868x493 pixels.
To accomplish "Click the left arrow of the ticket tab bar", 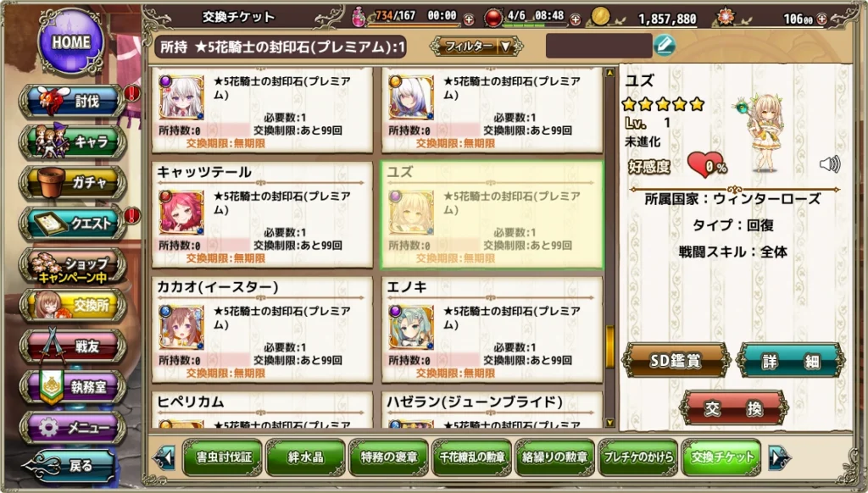I will 164,457.
